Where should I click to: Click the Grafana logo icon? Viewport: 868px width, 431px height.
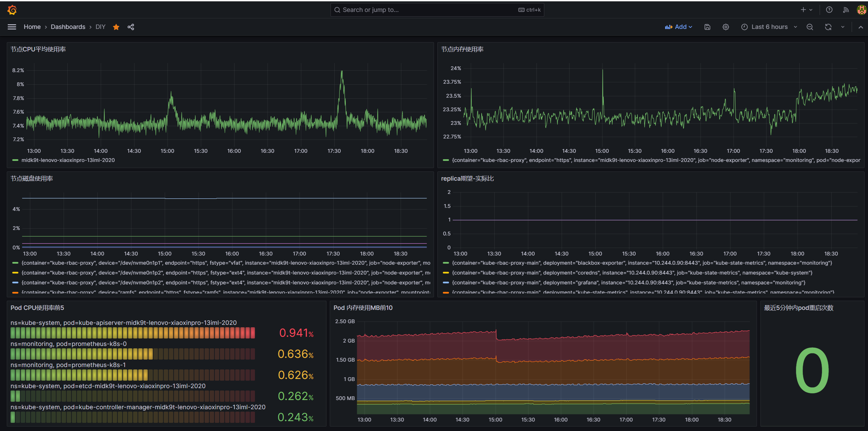pos(12,10)
